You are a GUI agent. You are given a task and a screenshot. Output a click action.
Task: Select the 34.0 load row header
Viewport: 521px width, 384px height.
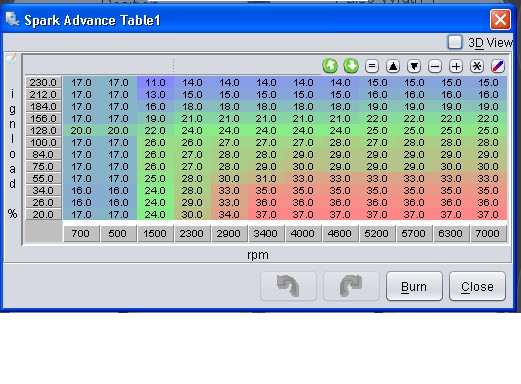pyautogui.click(x=44, y=190)
